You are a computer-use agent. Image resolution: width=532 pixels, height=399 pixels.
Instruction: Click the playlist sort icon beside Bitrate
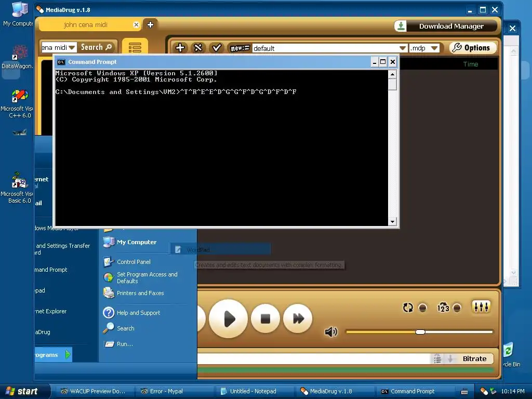[x=437, y=358]
